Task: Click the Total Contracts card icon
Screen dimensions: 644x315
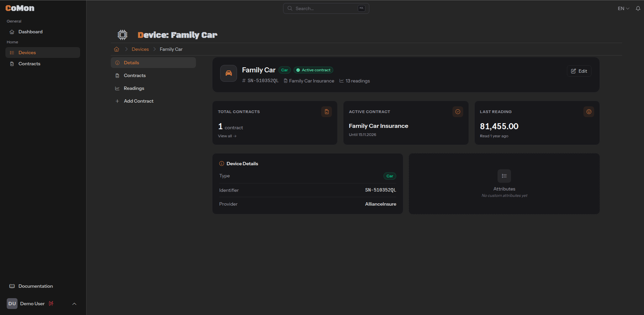Action: [327, 112]
